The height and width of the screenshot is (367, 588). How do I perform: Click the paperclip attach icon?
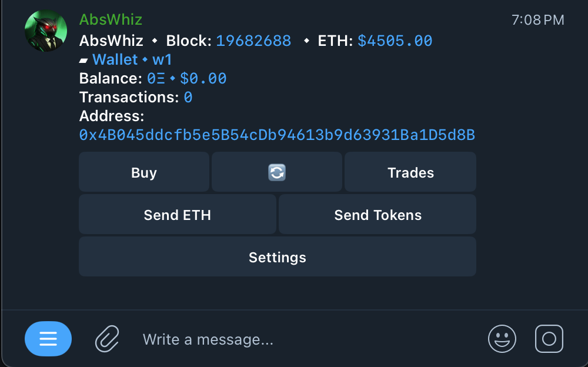coord(107,339)
